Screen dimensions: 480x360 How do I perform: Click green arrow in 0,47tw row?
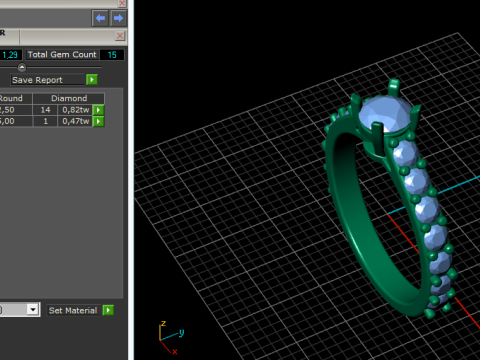98,121
